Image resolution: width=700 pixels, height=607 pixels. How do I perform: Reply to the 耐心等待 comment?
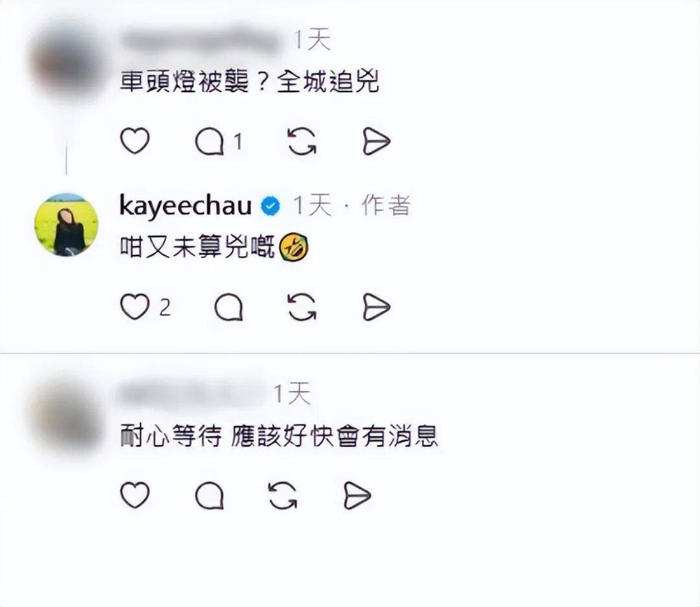click(x=209, y=496)
